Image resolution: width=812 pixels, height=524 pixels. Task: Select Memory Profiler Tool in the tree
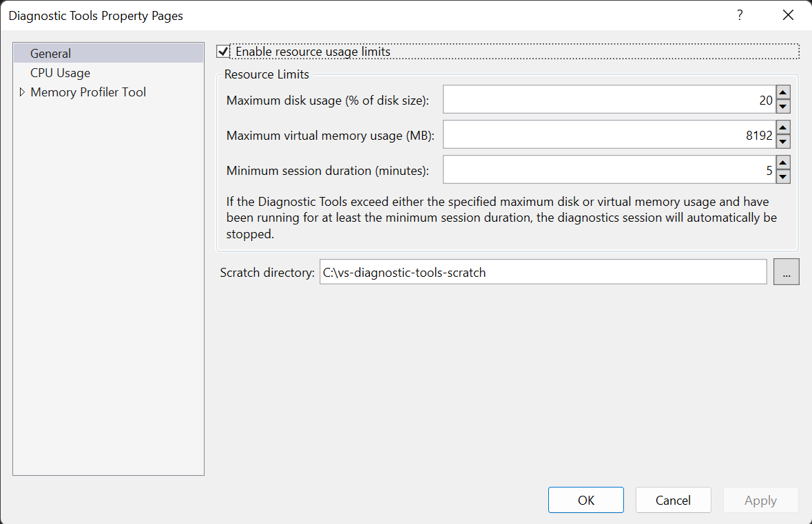tap(88, 92)
